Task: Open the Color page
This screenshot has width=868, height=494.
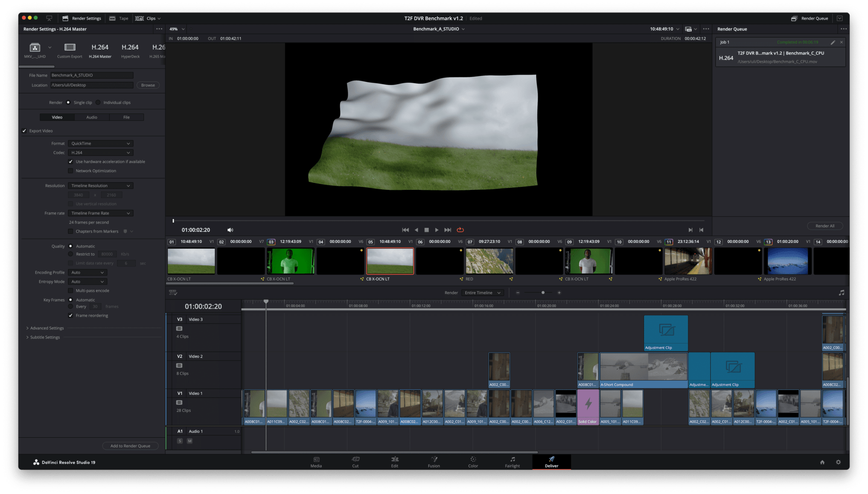Action: (x=473, y=462)
